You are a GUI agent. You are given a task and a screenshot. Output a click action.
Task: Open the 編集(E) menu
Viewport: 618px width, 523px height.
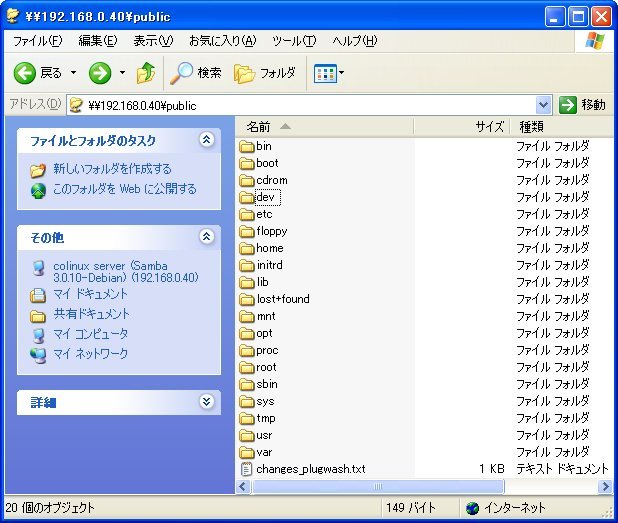tap(98, 41)
